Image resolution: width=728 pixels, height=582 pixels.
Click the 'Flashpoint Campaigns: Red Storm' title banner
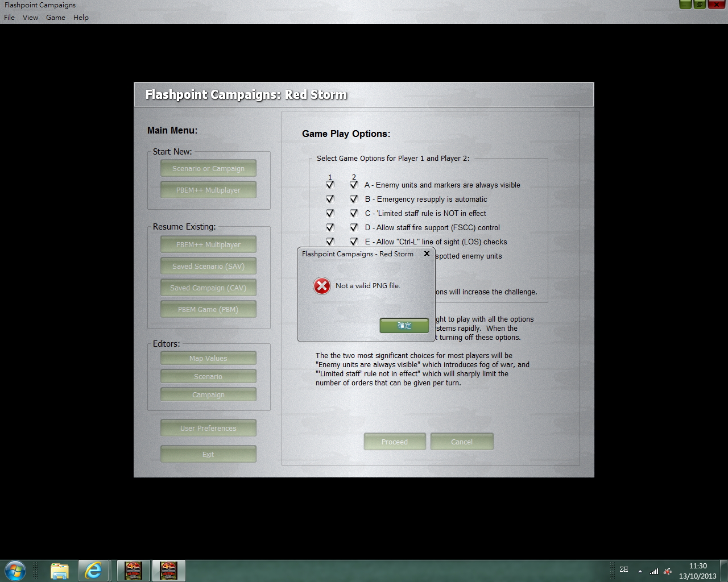(x=246, y=95)
